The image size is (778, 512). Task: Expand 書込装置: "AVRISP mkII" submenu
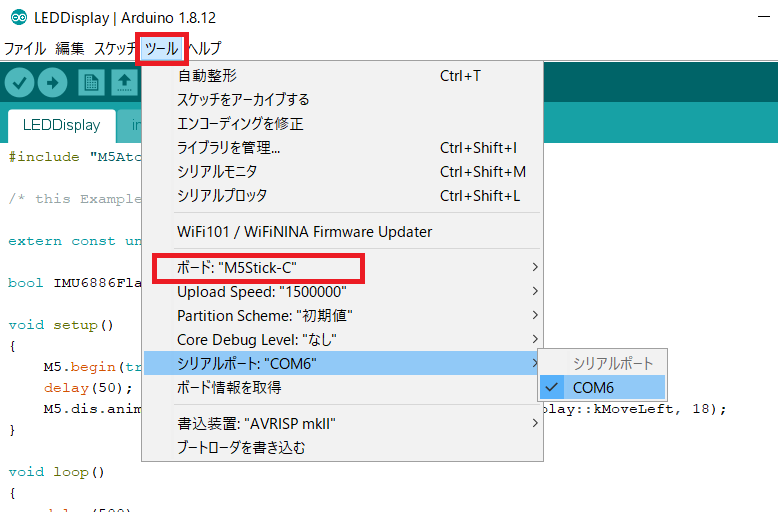(x=342, y=424)
